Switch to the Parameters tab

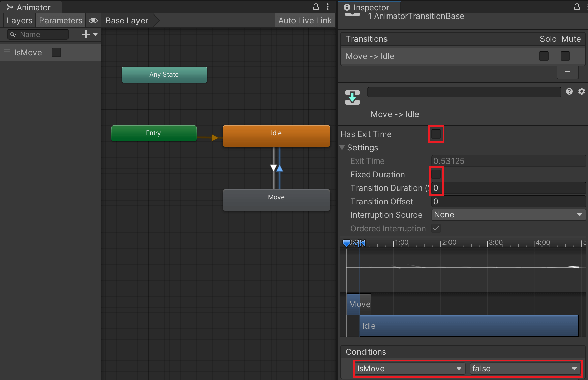point(61,21)
